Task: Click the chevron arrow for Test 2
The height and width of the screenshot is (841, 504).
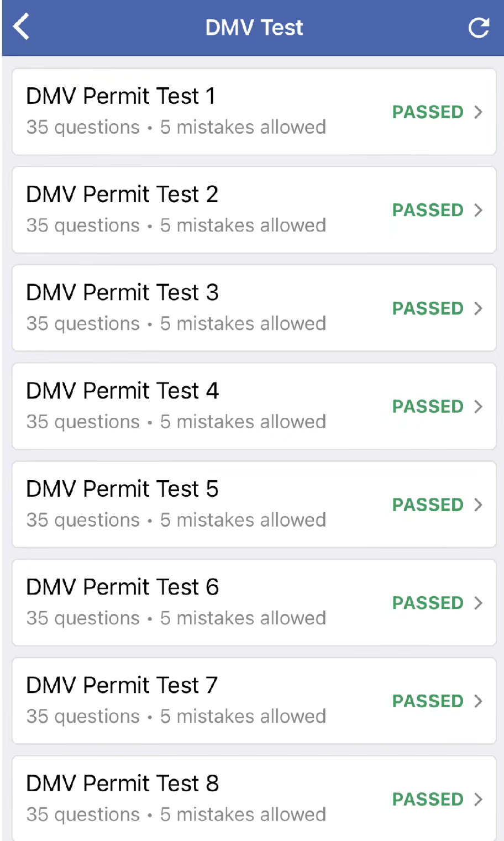Action: pyautogui.click(x=479, y=211)
